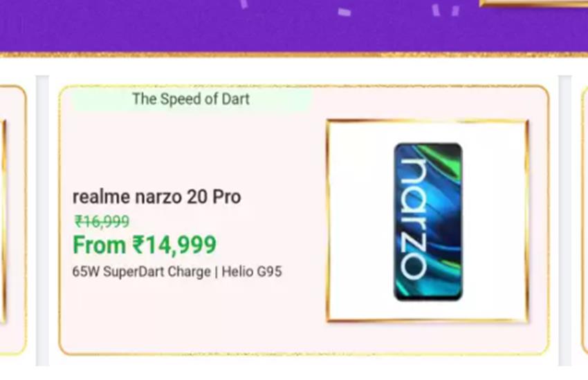Click the grey divider left of the card
The image size is (588, 380).
pyautogui.click(x=42, y=220)
